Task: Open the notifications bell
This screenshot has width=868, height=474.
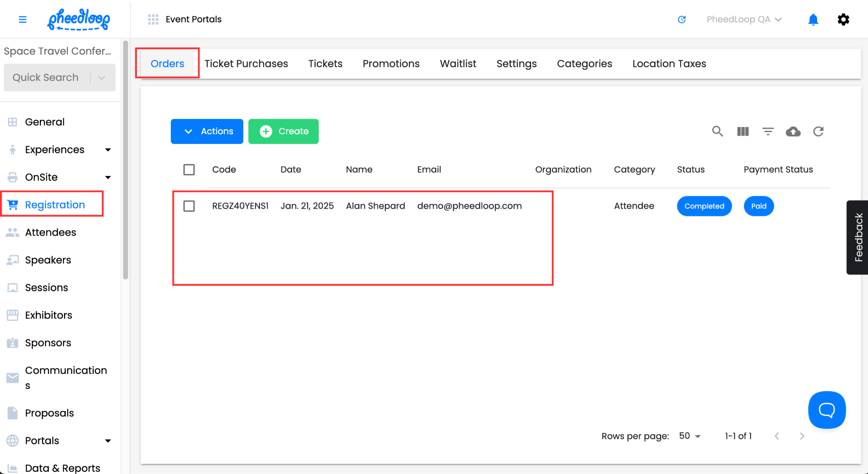Action: pyautogui.click(x=813, y=19)
